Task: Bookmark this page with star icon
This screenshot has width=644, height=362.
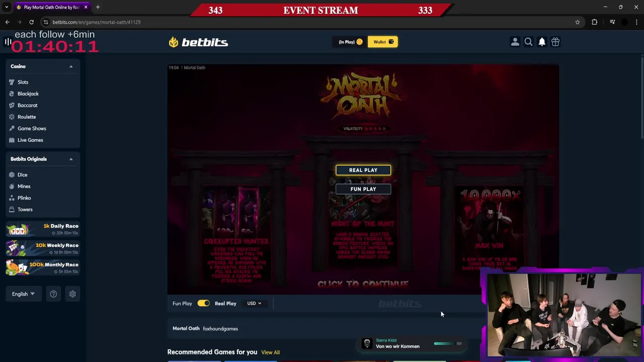Action: [578, 22]
